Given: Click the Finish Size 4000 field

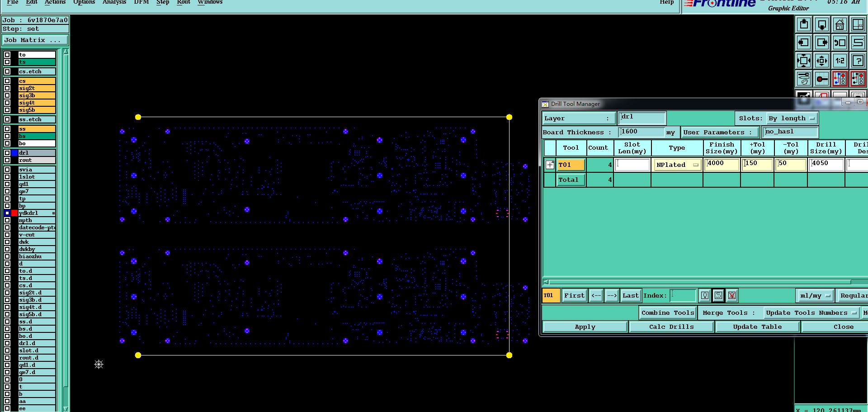Looking at the screenshot, I should (722, 164).
